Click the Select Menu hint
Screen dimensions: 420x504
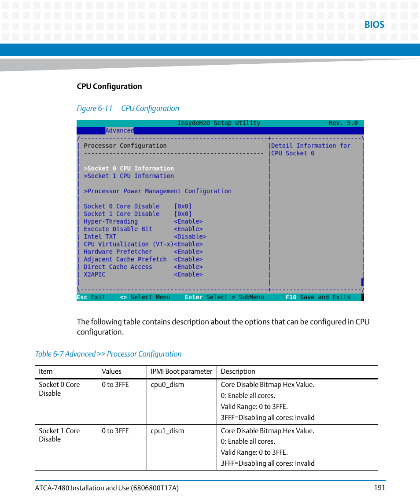click(x=145, y=297)
